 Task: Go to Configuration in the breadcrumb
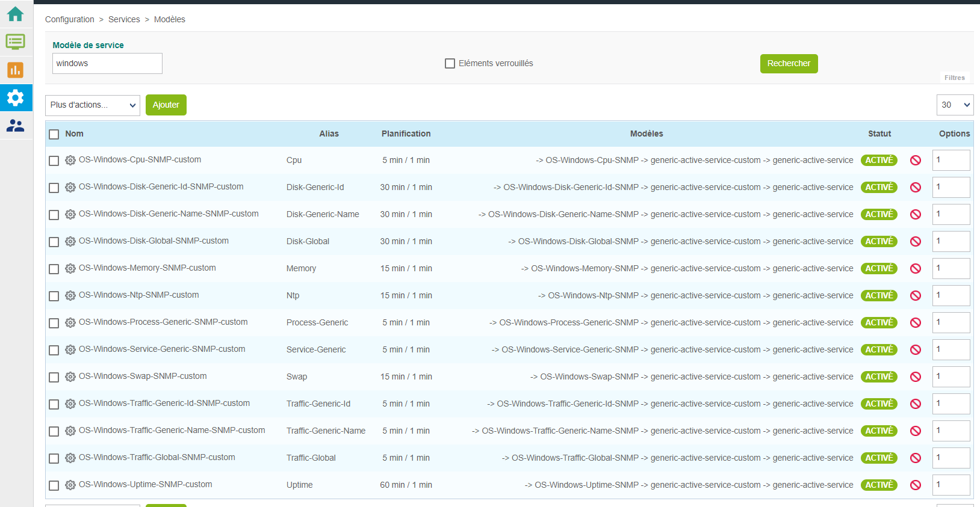(70, 19)
